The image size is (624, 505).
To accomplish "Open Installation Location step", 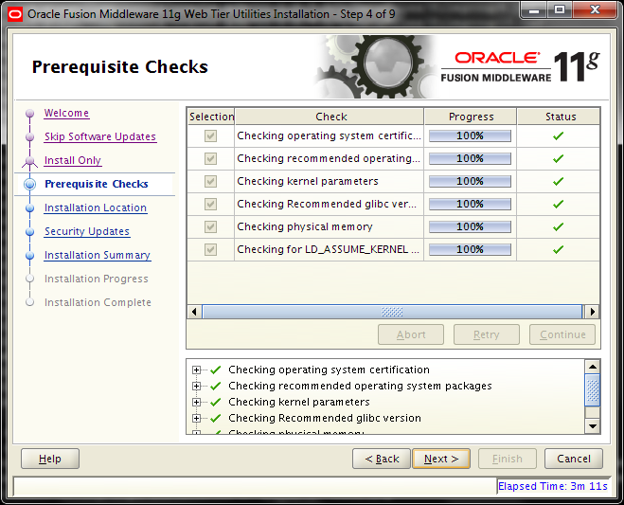I will pyautogui.click(x=96, y=208).
